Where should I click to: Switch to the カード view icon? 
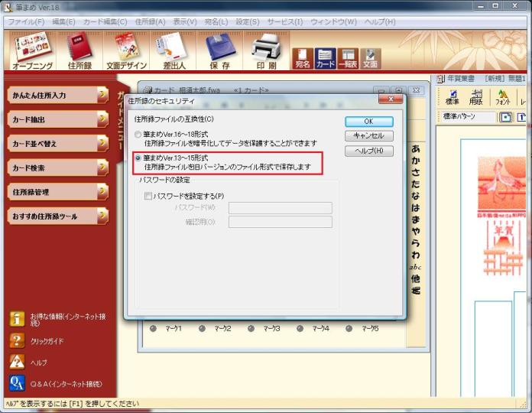pos(326,58)
